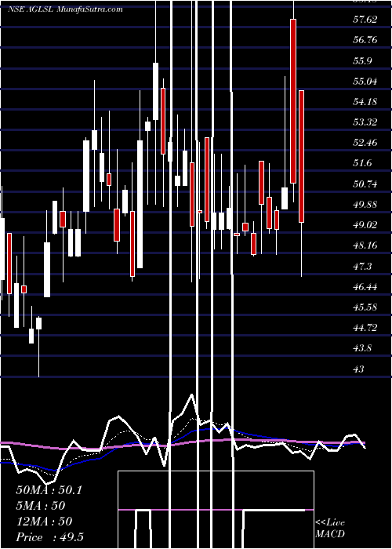Image resolution: width=392 pixels, height=549 pixels.
Task: Select the rightmost red candlestick
Action: click(x=301, y=156)
